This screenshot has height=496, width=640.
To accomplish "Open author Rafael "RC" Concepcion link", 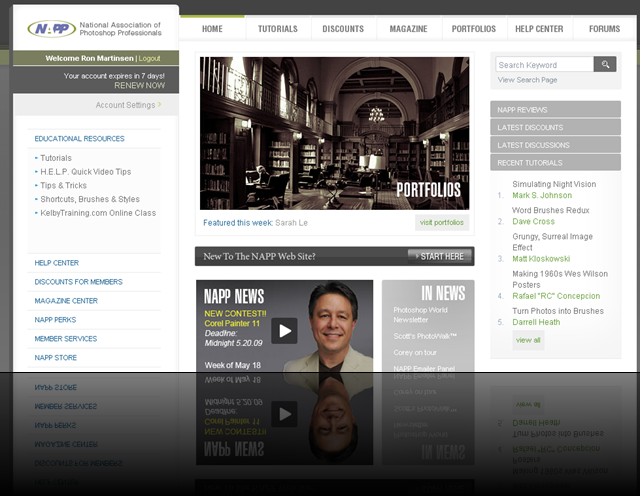I will [x=556, y=296].
